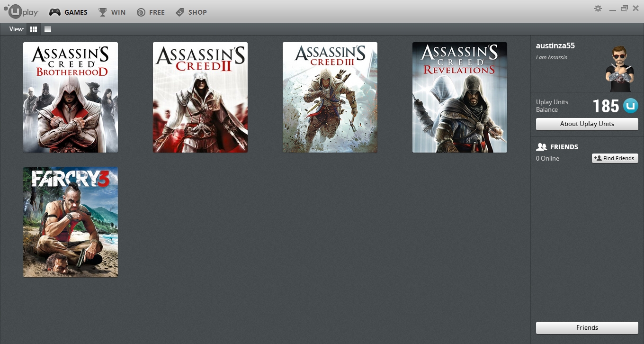Select Assassin's Creed II cover
Image resolution: width=644 pixels, height=344 pixels.
200,98
